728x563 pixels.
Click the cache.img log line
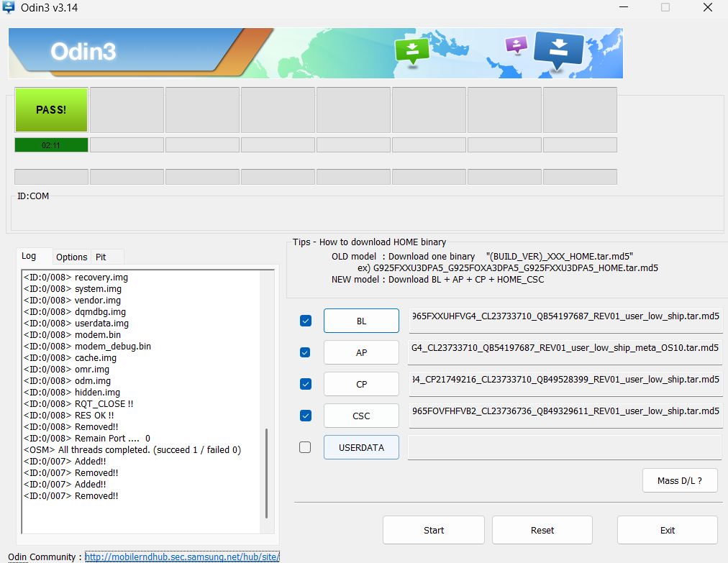(70, 358)
